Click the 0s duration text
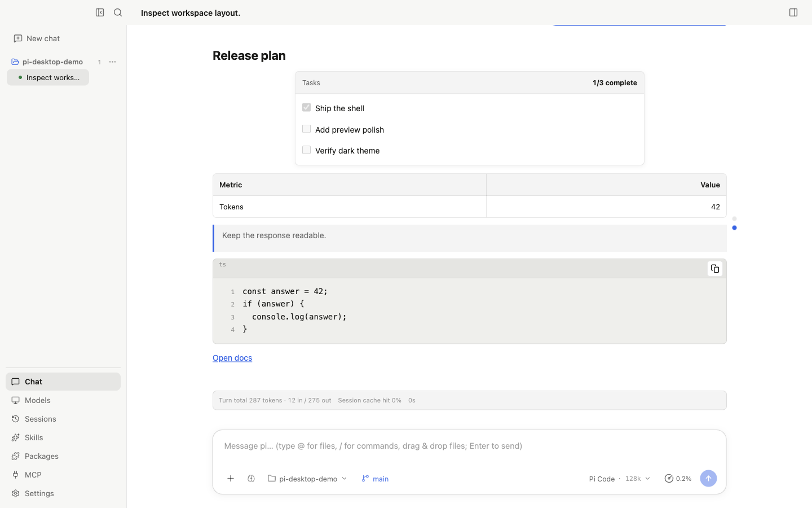The width and height of the screenshot is (812, 508). pos(412,400)
